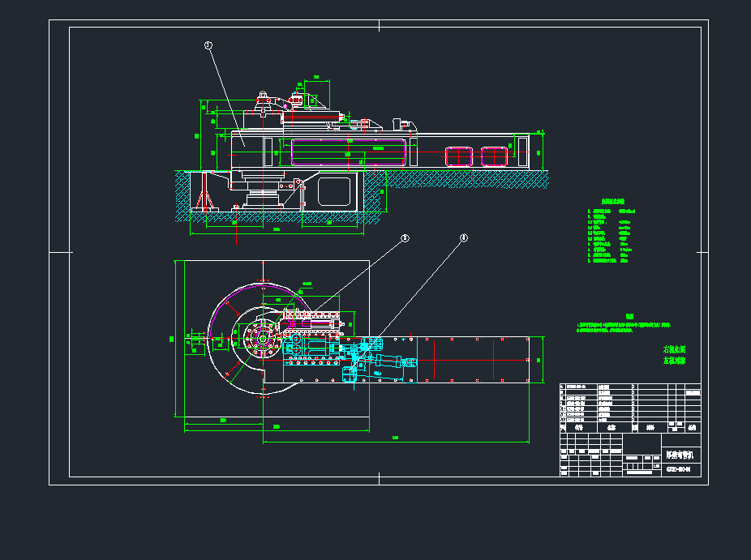
Task: Select the rightmost part balloon above plan view
Action: 464,238
